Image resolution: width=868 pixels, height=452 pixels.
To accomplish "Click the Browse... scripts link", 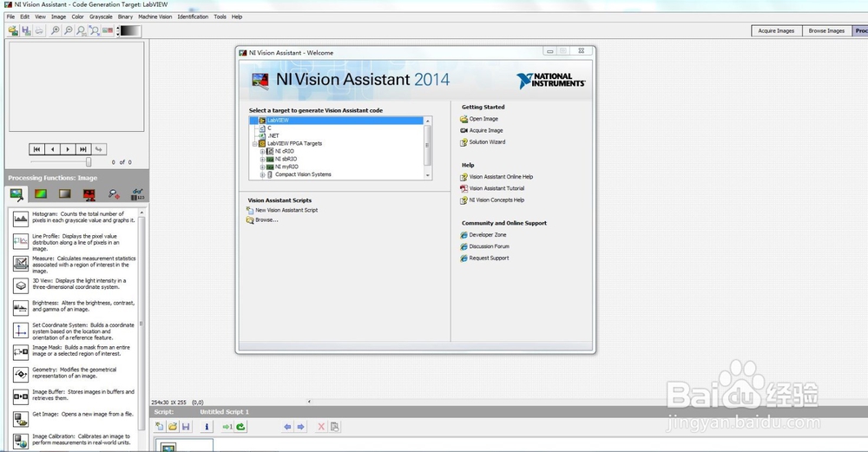I will (x=266, y=220).
